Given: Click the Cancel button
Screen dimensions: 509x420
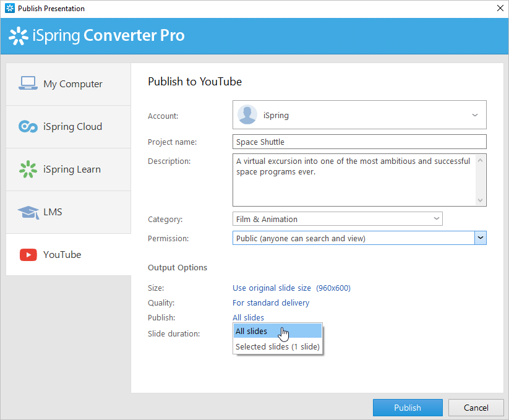Looking at the screenshot, I should click(476, 408).
